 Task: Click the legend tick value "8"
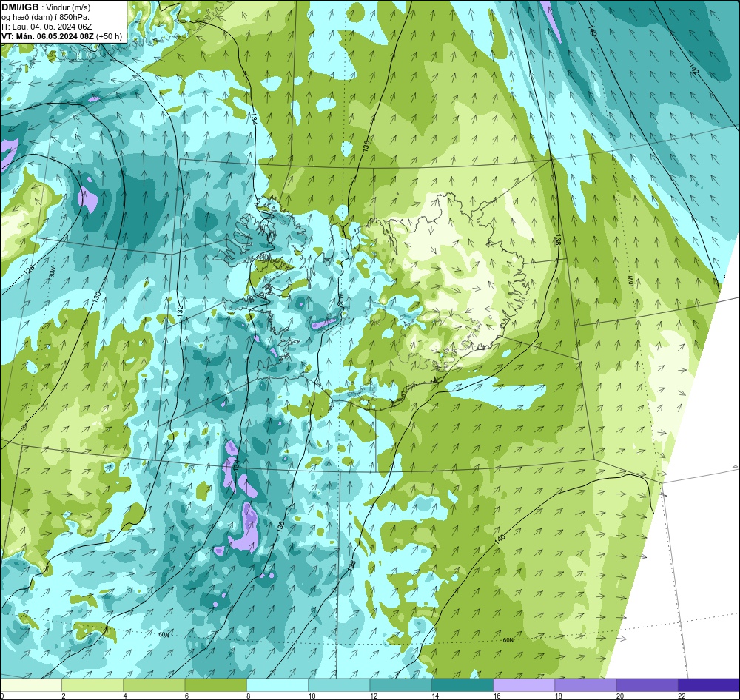[x=248, y=696]
